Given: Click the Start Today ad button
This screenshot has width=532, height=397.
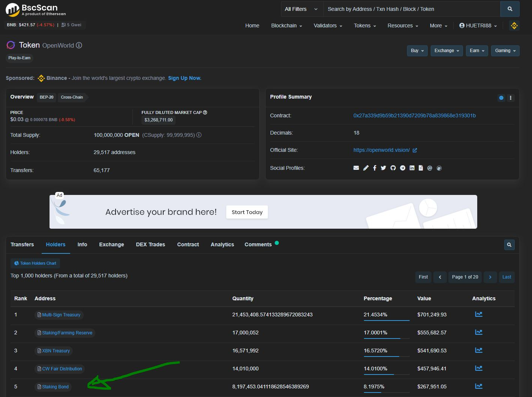Looking at the screenshot, I should point(247,212).
